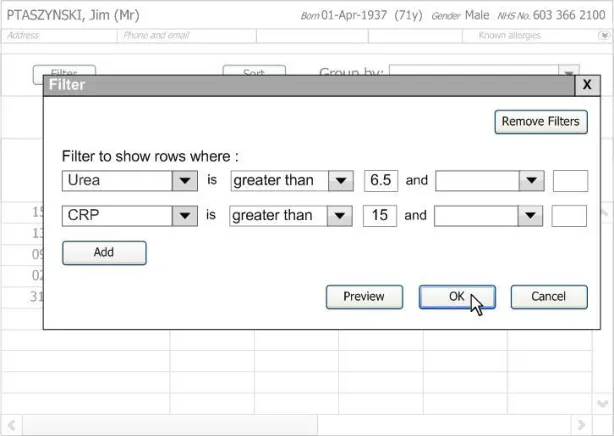Open the Group by dropdown
Screen dimensions: 614x436
568,72
